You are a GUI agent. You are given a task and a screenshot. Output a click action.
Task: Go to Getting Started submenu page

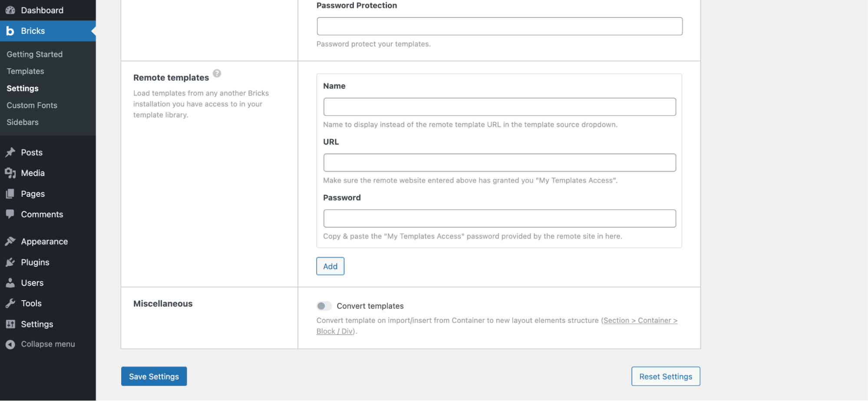[34, 54]
